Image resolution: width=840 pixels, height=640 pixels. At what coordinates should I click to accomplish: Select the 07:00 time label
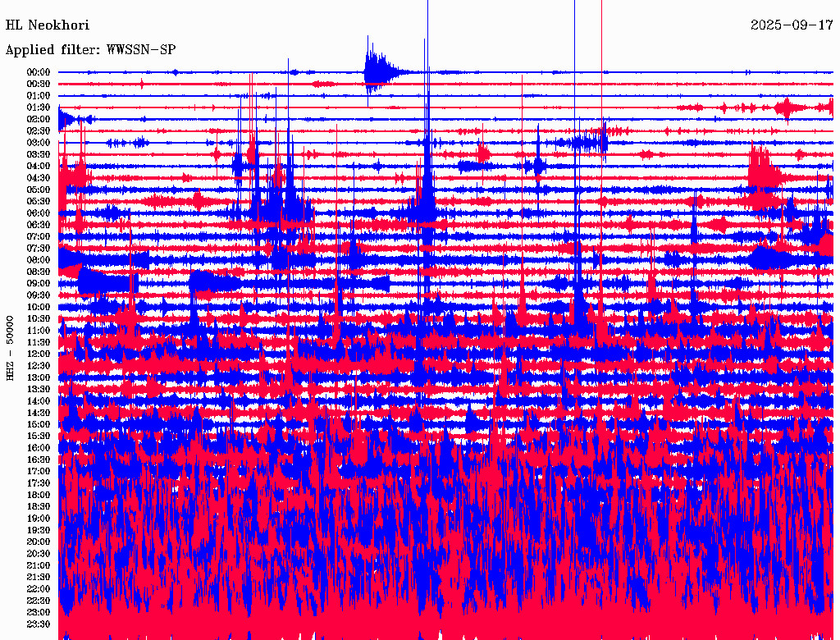click(x=39, y=237)
